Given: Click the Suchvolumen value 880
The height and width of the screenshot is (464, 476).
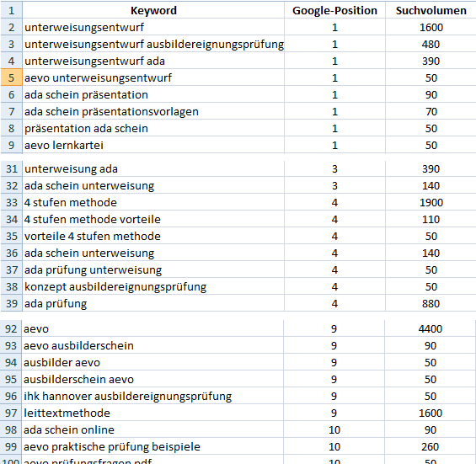Looking at the screenshot, I should pyautogui.click(x=431, y=304).
